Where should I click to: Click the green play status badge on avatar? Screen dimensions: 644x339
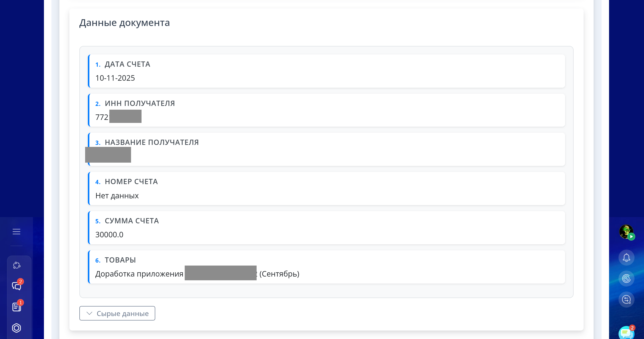tap(632, 236)
